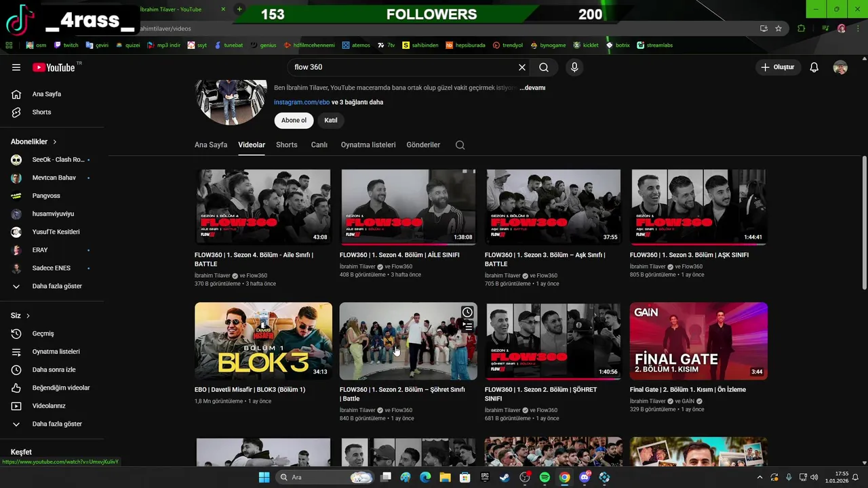Open the Canlı channel tab

319,145
